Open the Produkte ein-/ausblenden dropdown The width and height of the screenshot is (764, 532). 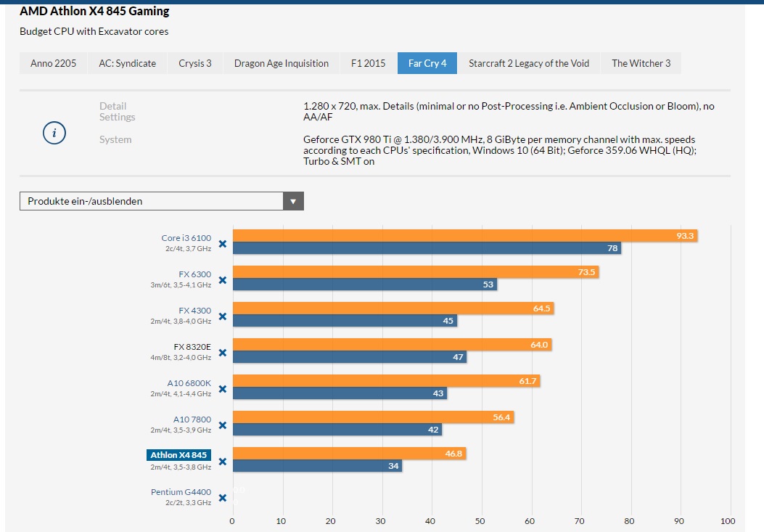coord(161,201)
